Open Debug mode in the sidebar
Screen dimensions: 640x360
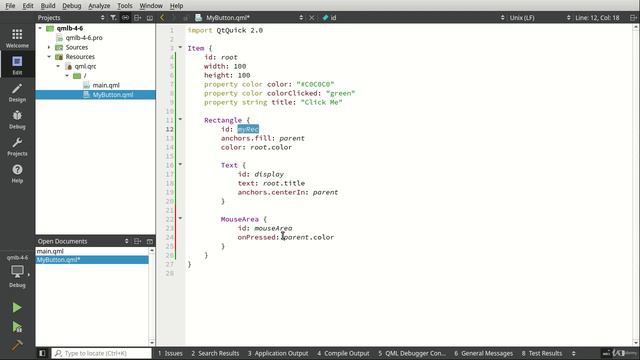[17, 119]
